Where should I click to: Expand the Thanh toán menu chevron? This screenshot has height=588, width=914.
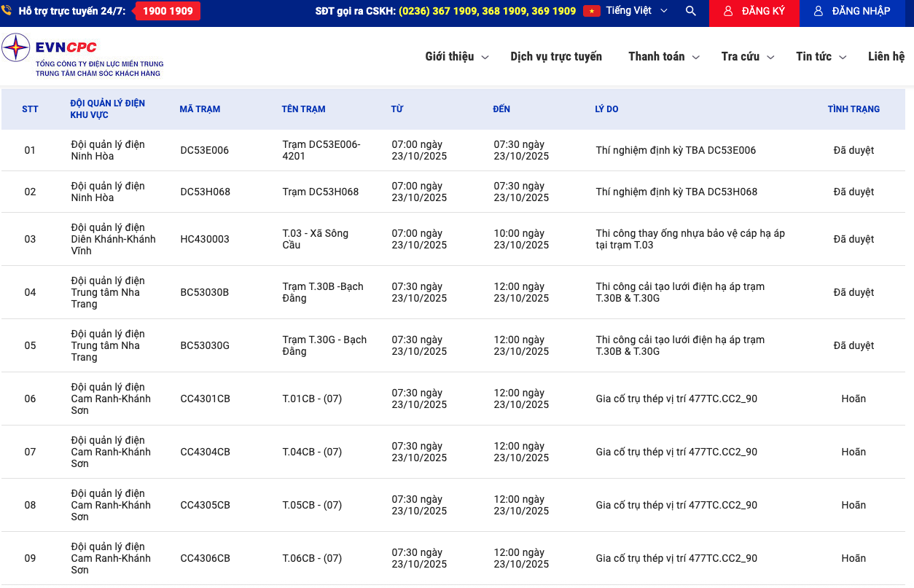pos(695,58)
